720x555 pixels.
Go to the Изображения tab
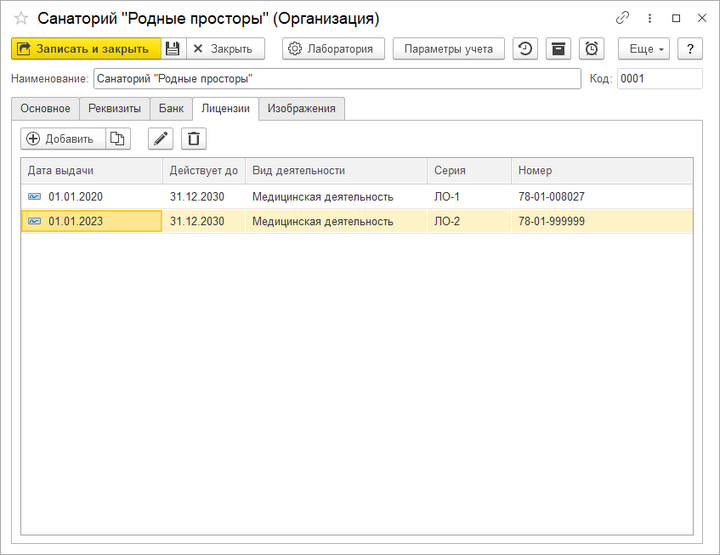(x=302, y=109)
